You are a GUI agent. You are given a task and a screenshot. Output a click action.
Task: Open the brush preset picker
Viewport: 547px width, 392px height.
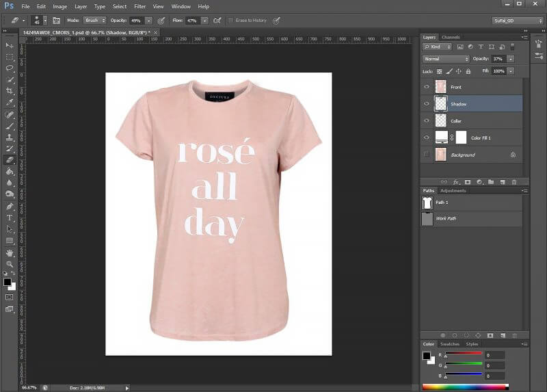45,21
